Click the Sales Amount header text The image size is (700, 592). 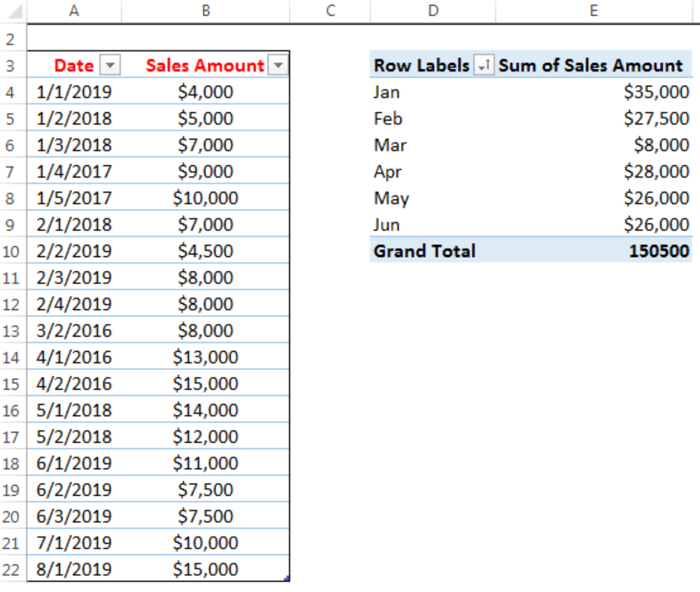[x=205, y=66]
